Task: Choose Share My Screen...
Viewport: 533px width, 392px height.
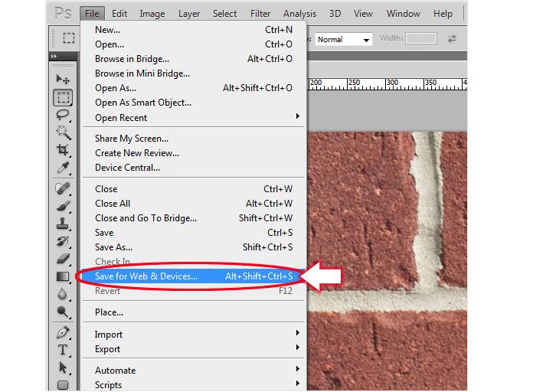Action: click(193, 139)
